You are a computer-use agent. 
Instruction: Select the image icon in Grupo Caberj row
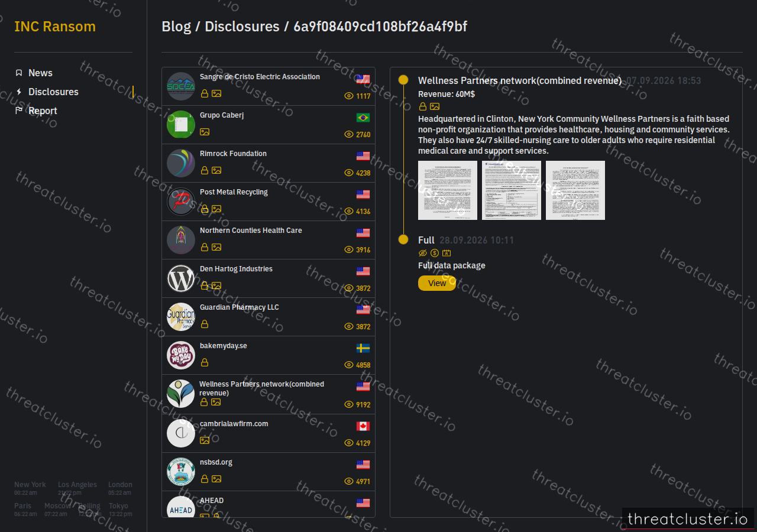(x=205, y=132)
